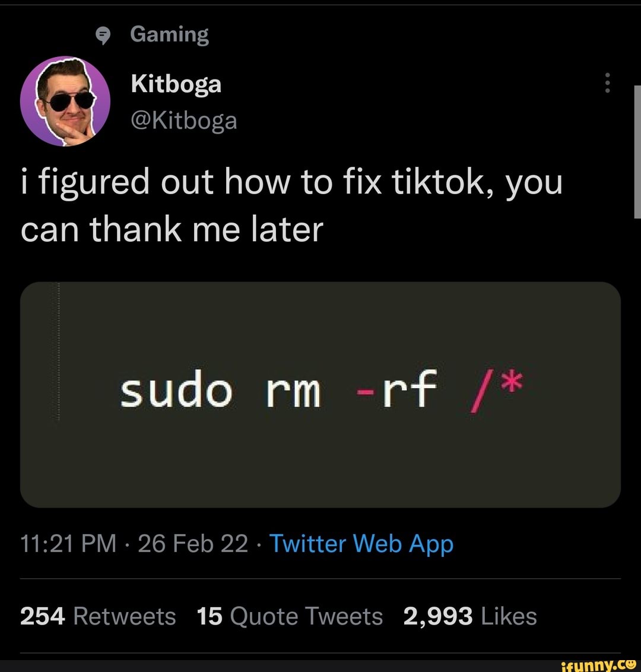Click the sunglasses avatar thumbnail
The image size is (641, 672).
pyautogui.click(x=65, y=101)
